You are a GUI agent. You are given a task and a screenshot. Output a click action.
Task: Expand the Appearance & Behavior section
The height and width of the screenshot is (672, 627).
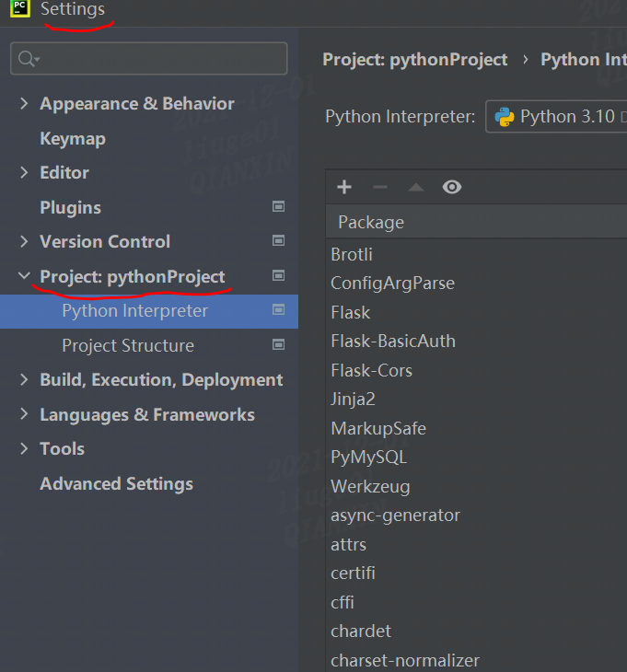pos(24,104)
